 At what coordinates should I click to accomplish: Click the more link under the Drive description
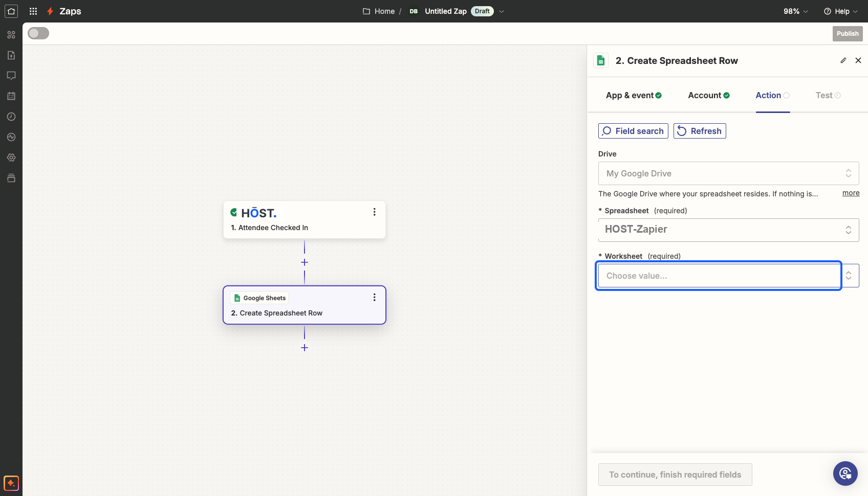(x=851, y=193)
